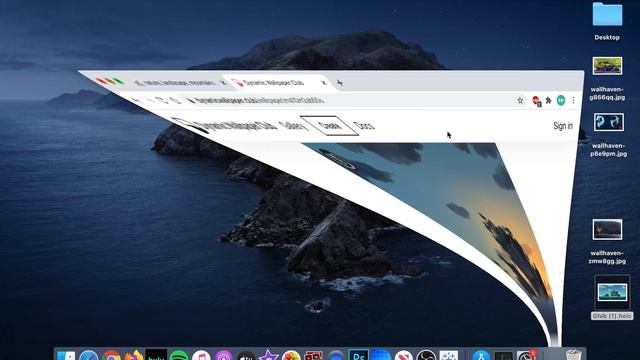Open the App Store from the Dock
Image resolution: width=640 pixels, height=360 pixels.
481,355
